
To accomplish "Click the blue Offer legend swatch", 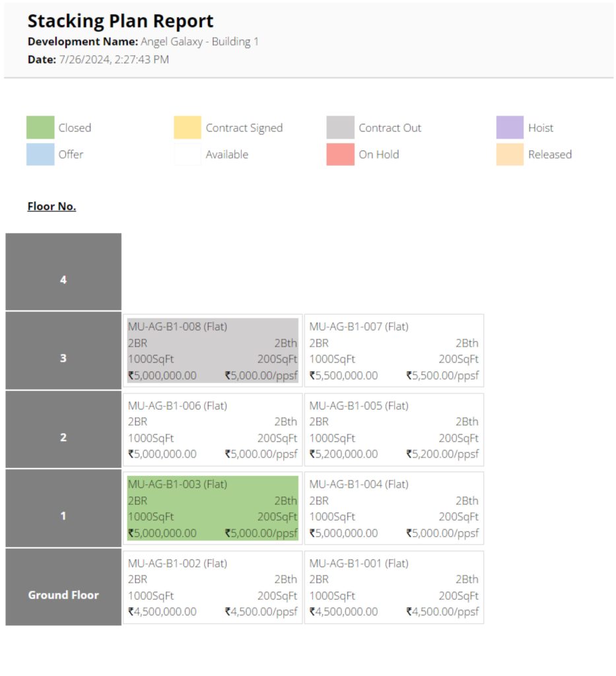I will coord(40,154).
